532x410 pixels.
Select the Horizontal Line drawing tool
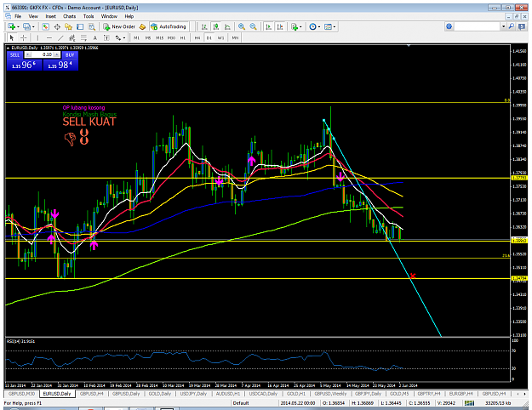coord(49,37)
